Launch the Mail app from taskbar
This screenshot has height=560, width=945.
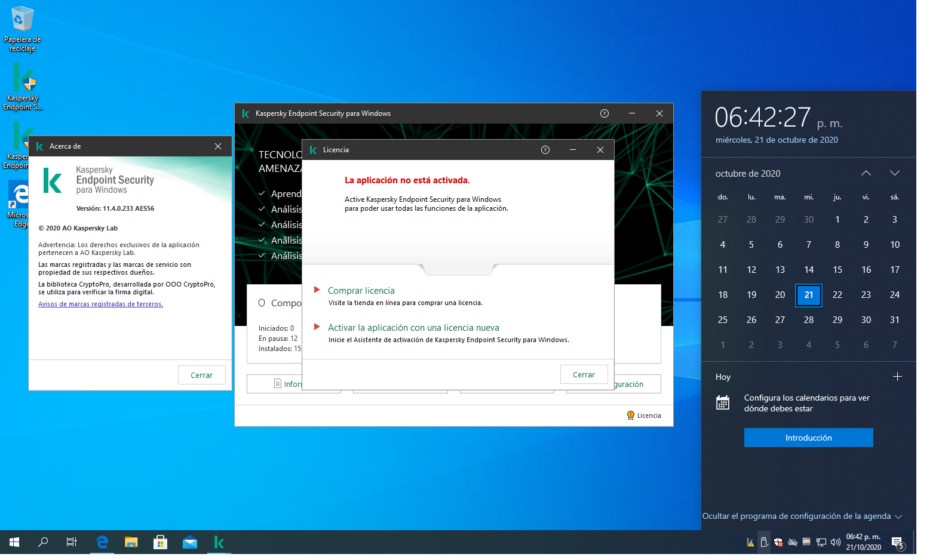[190, 542]
